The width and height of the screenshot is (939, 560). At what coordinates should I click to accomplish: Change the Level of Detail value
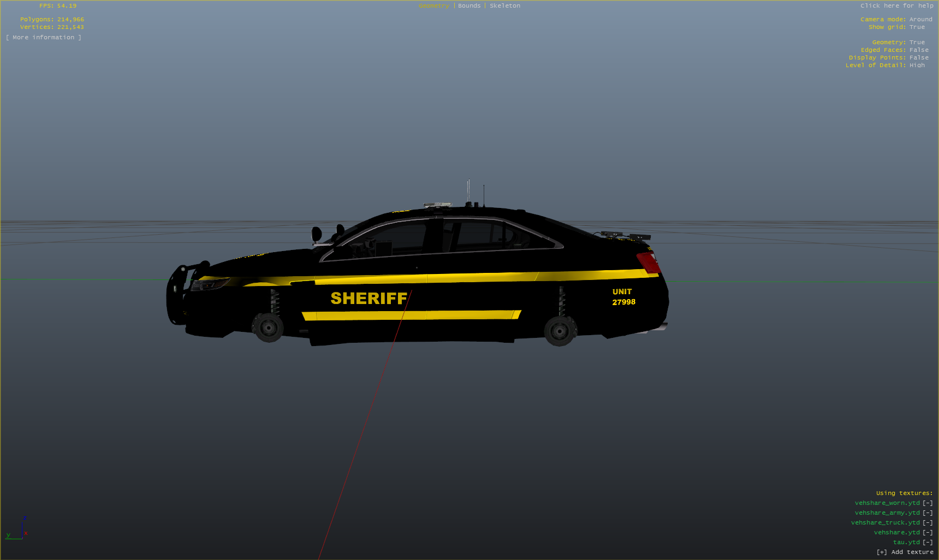point(917,65)
